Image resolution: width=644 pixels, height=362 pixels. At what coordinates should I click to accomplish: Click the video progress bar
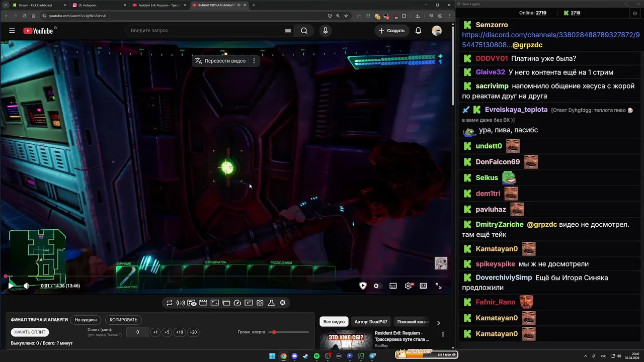(226, 277)
